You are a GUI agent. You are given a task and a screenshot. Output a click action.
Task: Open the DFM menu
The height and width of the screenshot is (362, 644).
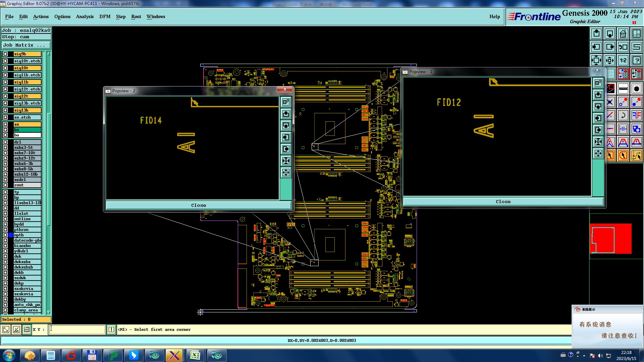[x=105, y=16]
